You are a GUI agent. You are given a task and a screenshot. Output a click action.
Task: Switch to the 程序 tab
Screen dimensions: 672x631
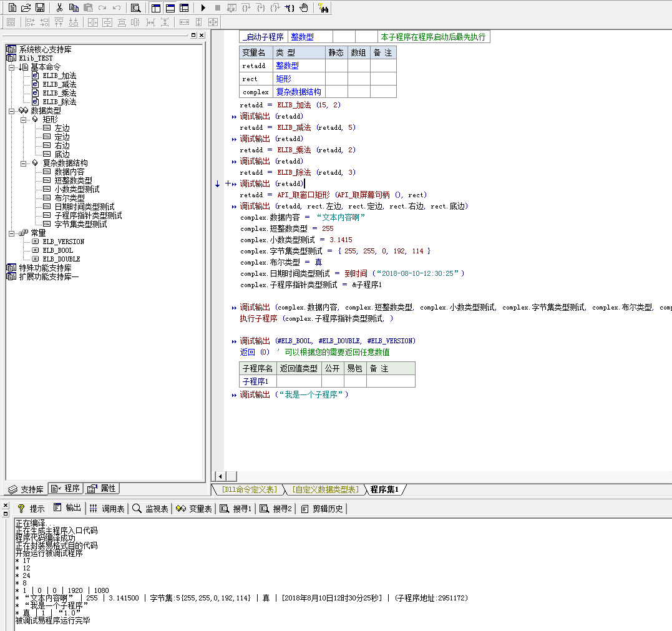tap(65, 488)
